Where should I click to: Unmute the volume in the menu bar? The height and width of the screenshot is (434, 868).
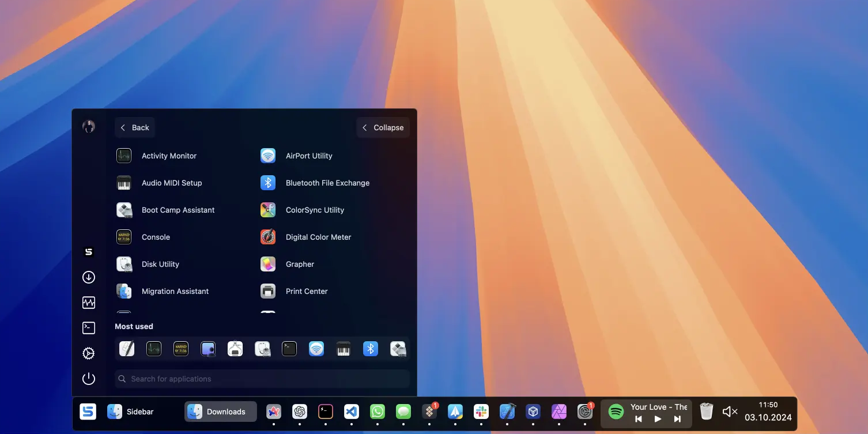coord(730,412)
